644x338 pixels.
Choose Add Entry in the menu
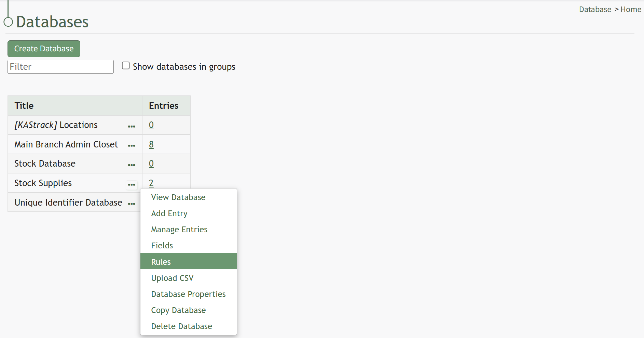(x=189, y=213)
